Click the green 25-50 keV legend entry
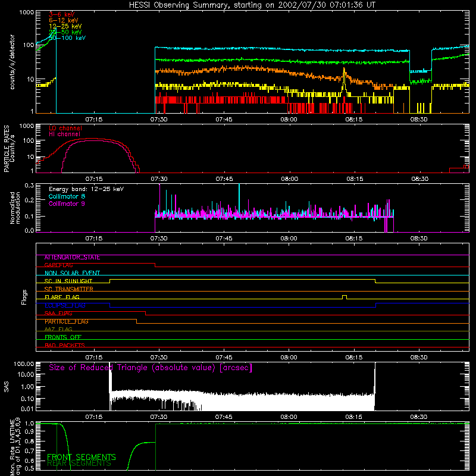Viewport: 476px width, 476px height. point(65,32)
